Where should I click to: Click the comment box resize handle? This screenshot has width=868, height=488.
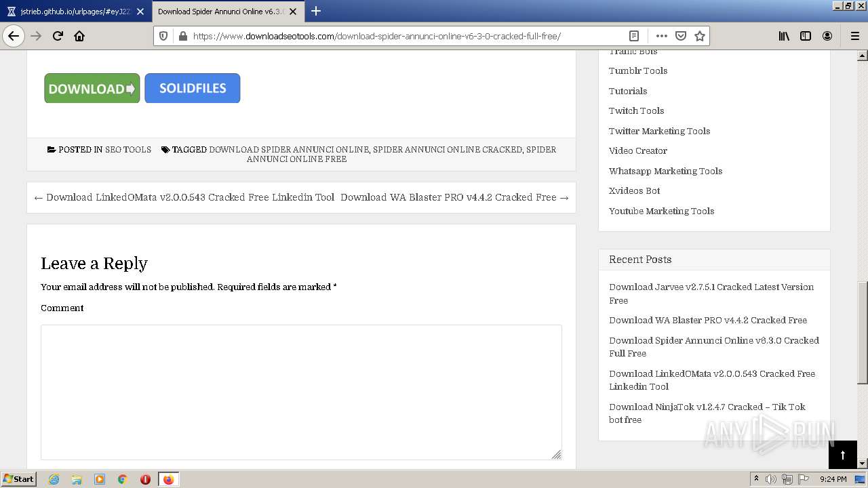(557, 455)
